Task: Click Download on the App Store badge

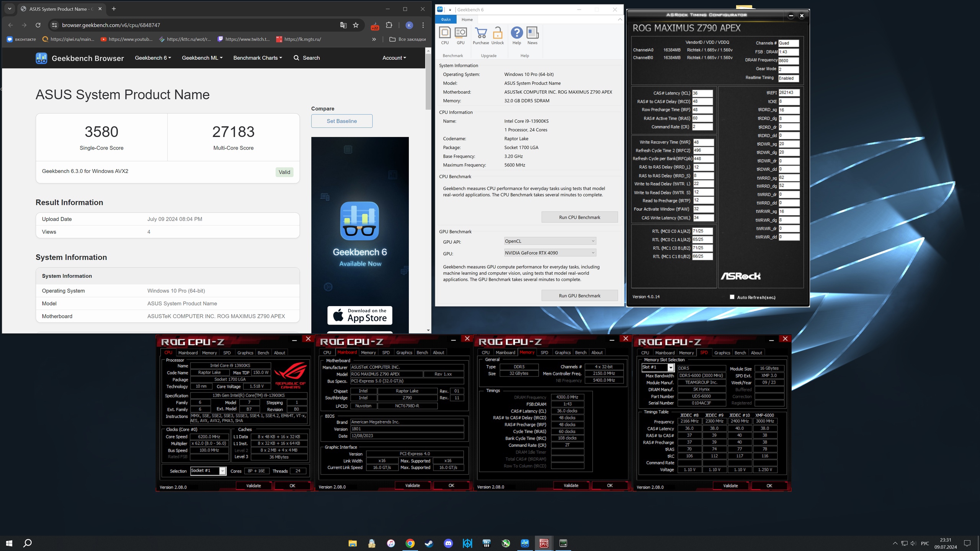Action: point(360,315)
